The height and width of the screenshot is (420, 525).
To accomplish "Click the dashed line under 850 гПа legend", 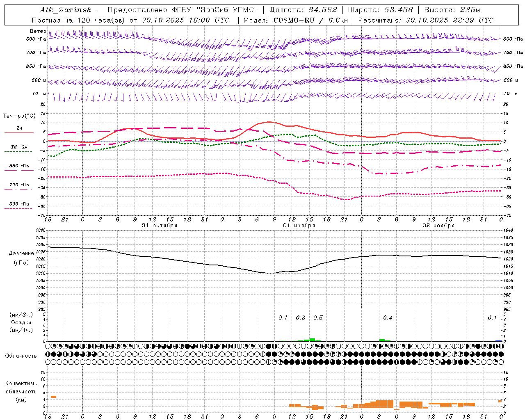I will tap(18, 171).
